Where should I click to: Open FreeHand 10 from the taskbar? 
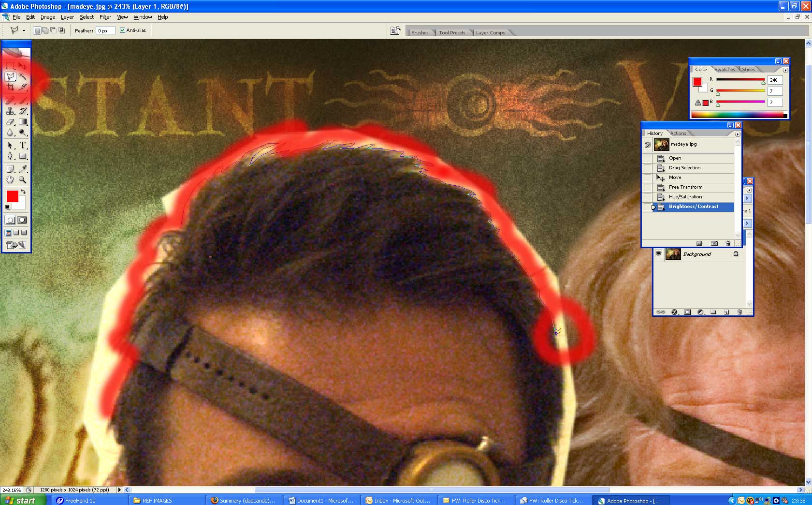pyautogui.click(x=90, y=500)
